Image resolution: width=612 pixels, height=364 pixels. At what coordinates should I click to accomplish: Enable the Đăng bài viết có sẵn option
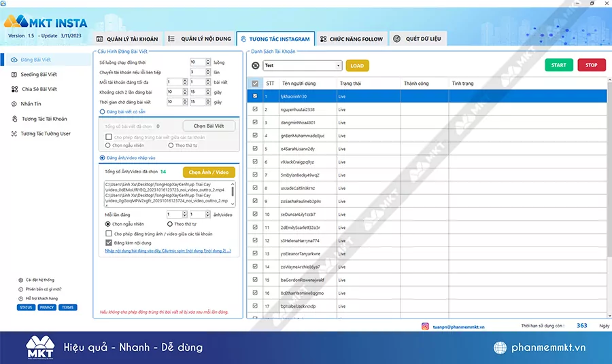(x=102, y=111)
